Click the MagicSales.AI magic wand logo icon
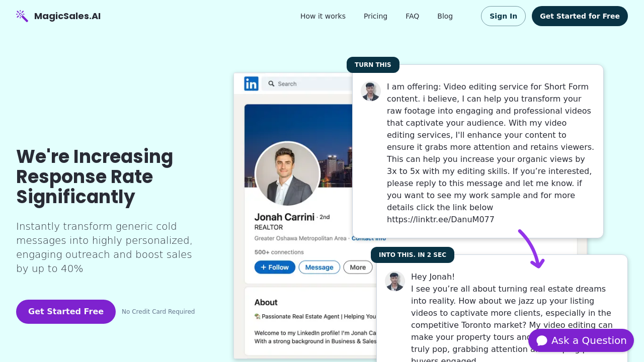644x362 pixels. pos(22,16)
